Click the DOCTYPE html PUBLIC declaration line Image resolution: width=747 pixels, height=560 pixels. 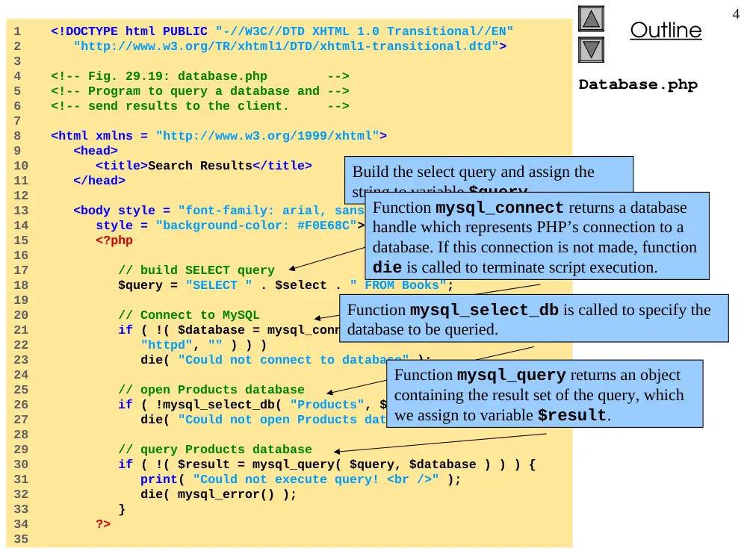(282, 31)
